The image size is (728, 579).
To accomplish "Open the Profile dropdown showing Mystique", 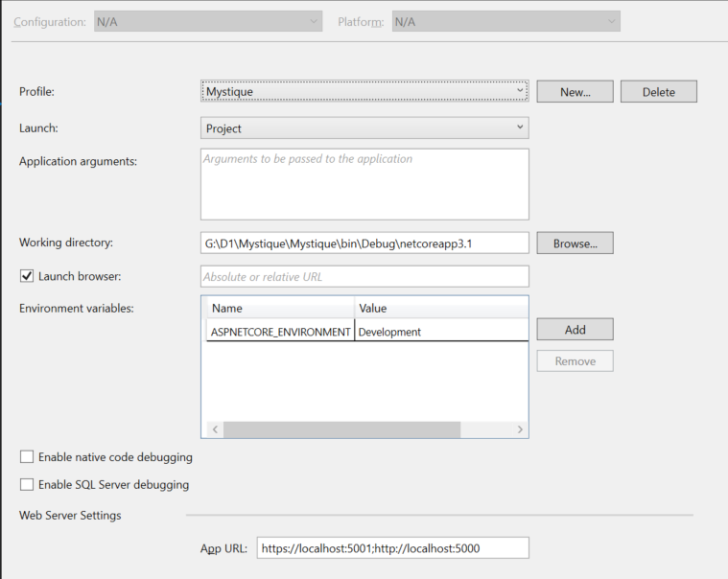I will coord(364,91).
